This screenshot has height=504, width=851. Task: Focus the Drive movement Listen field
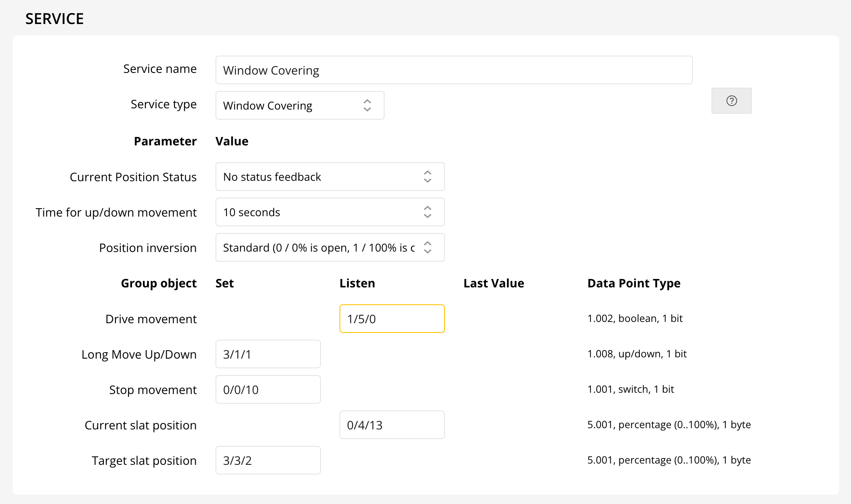pos(392,319)
